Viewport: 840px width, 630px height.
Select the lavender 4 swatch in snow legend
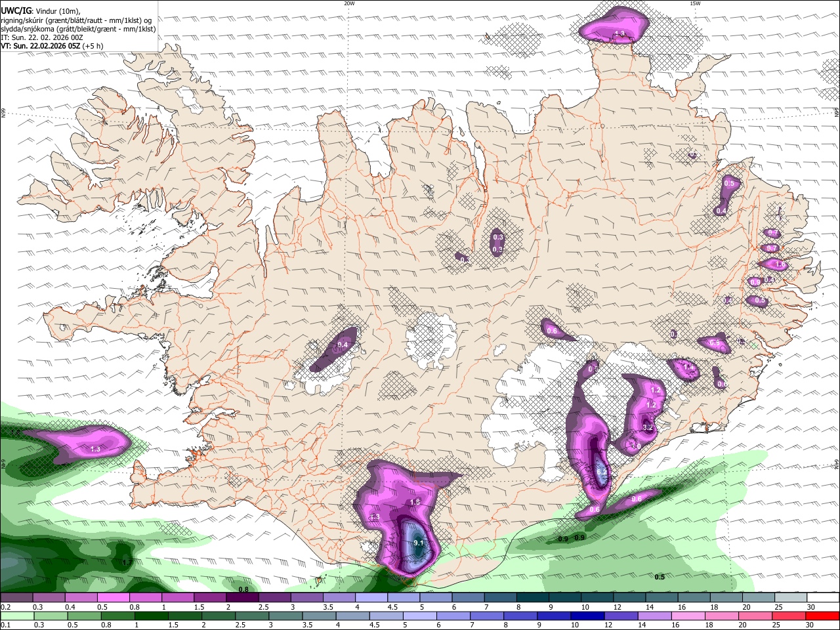coord(371,598)
